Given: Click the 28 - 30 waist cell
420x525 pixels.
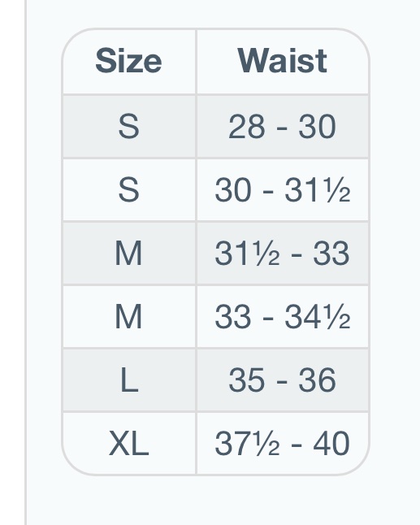Looking at the screenshot, I should [283, 126].
